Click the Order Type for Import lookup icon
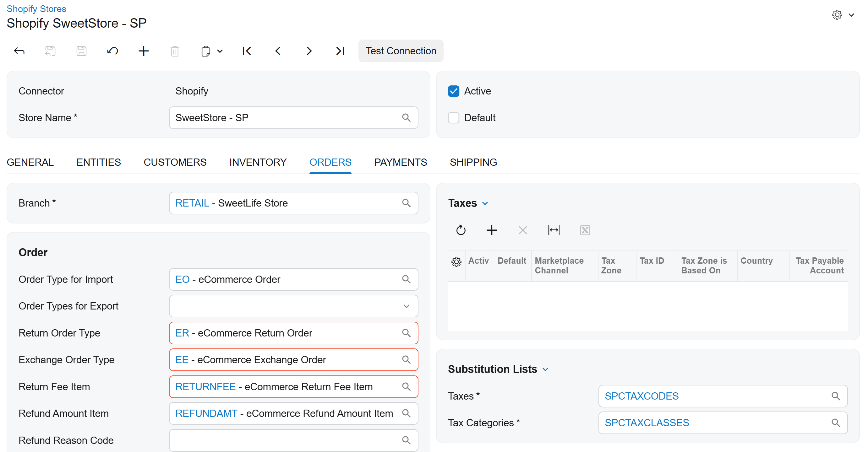This screenshot has width=868, height=452. coord(406,279)
